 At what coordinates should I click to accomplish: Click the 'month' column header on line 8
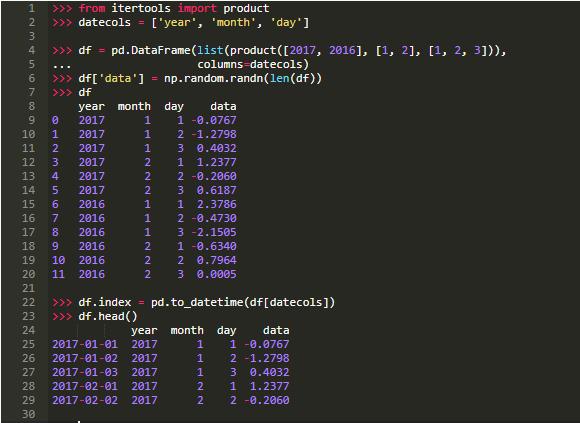click(134, 106)
